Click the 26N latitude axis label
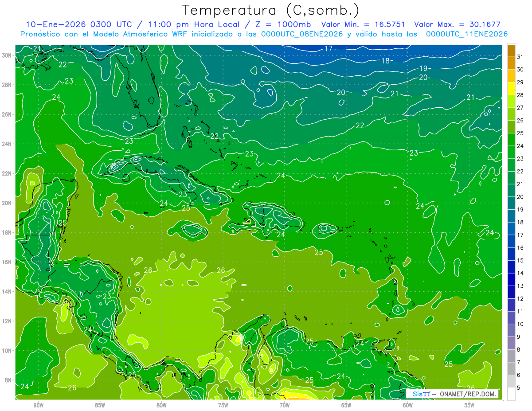The width and height of the screenshot is (532, 411). point(7,114)
